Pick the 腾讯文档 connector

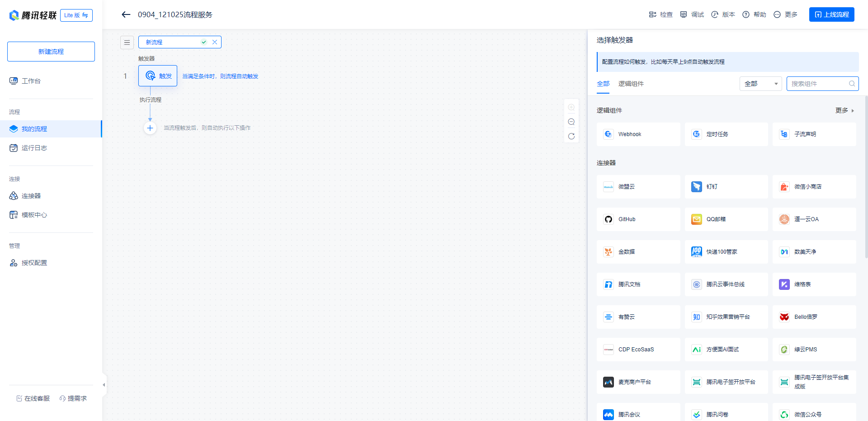[638, 284]
